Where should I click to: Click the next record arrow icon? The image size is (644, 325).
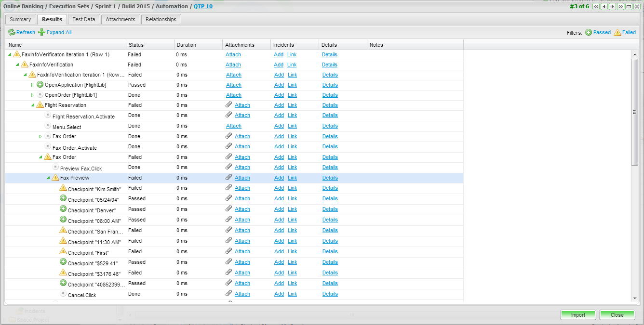pos(613,7)
